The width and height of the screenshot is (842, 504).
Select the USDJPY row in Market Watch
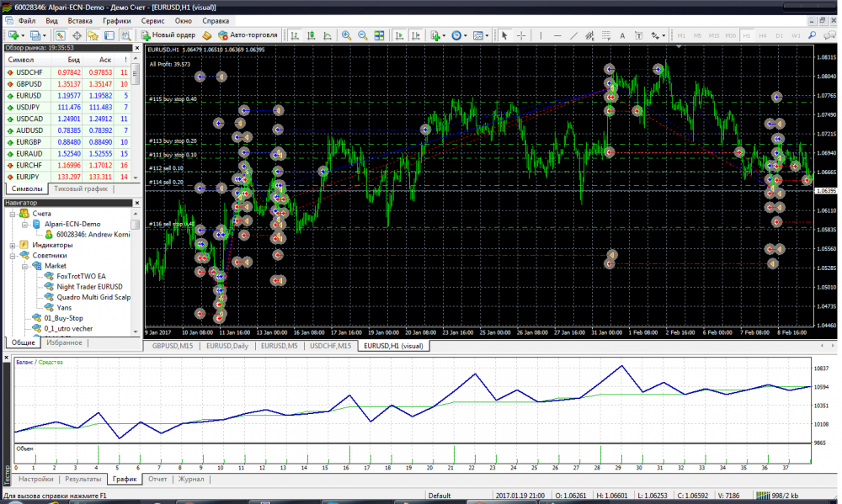[67, 108]
